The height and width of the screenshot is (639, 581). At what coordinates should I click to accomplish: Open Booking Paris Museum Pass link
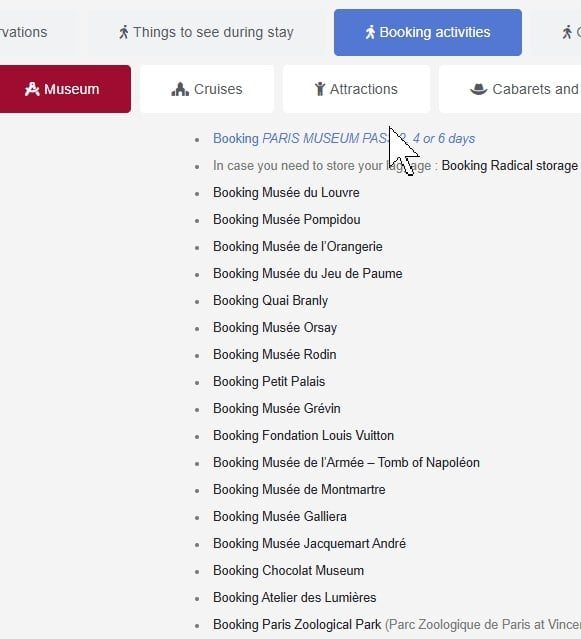(344, 139)
